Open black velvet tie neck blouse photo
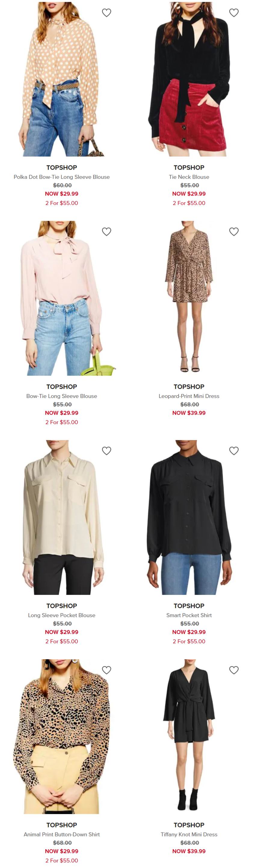The height and width of the screenshot is (868, 255). [189, 79]
